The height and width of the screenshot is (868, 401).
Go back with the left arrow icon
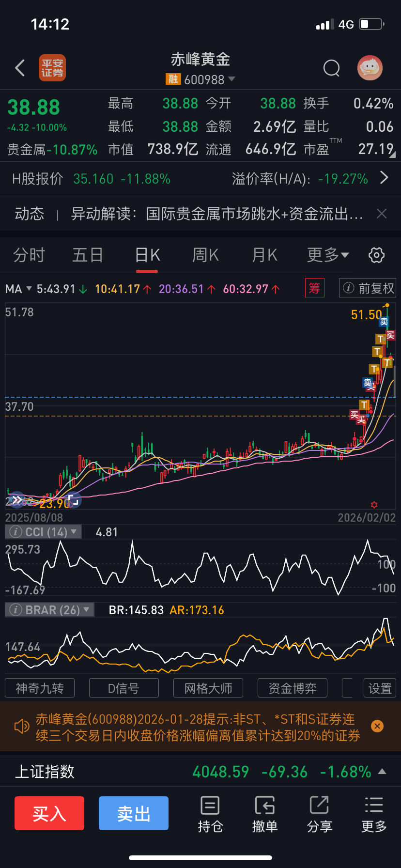20,68
